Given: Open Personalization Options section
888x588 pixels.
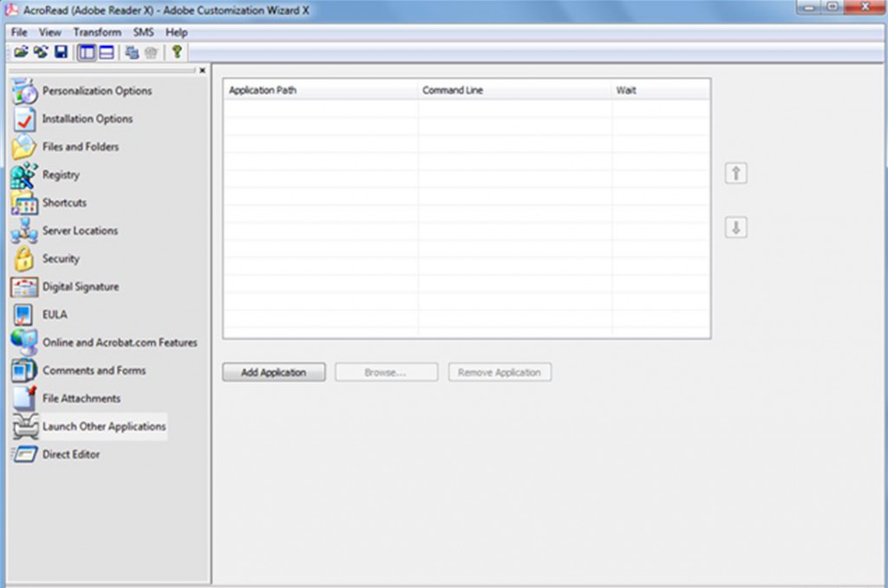Looking at the screenshot, I should tap(82, 91).
